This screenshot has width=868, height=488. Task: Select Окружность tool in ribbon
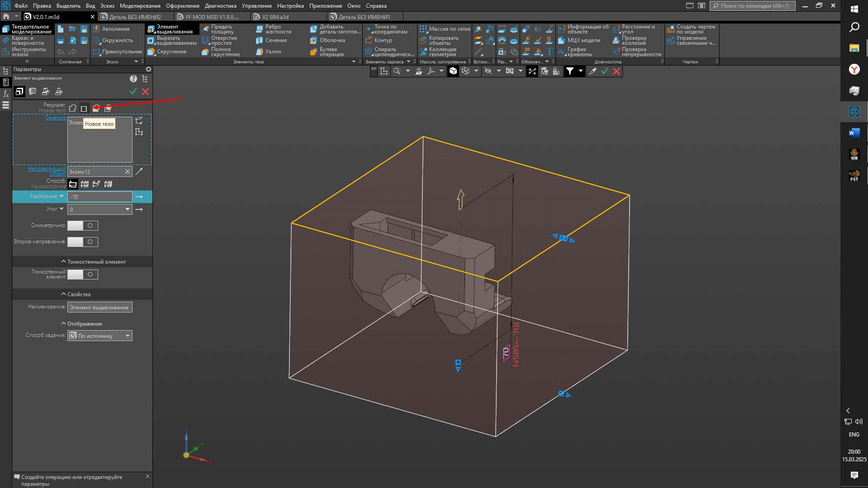click(x=113, y=40)
